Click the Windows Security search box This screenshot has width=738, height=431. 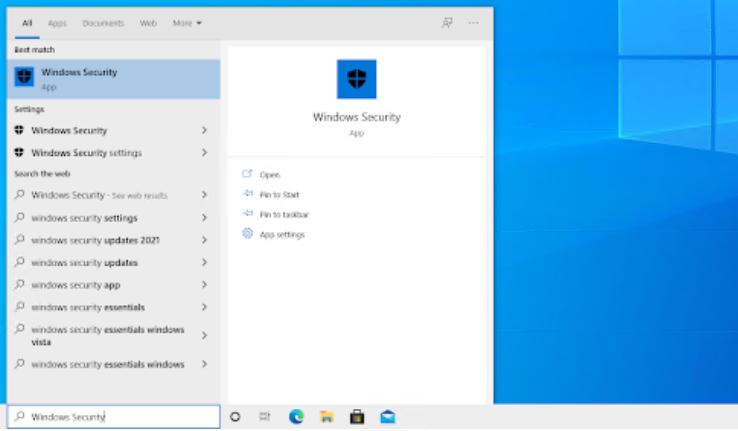click(113, 417)
